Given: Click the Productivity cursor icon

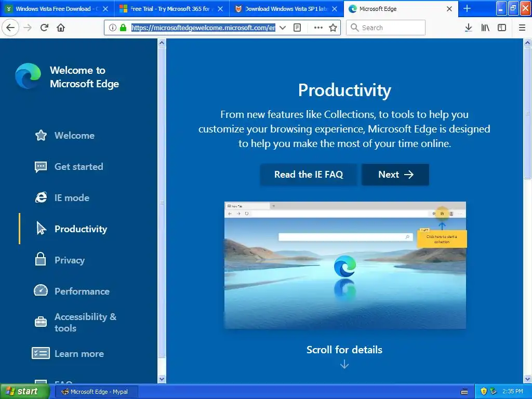Looking at the screenshot, I should pos(41,229).
